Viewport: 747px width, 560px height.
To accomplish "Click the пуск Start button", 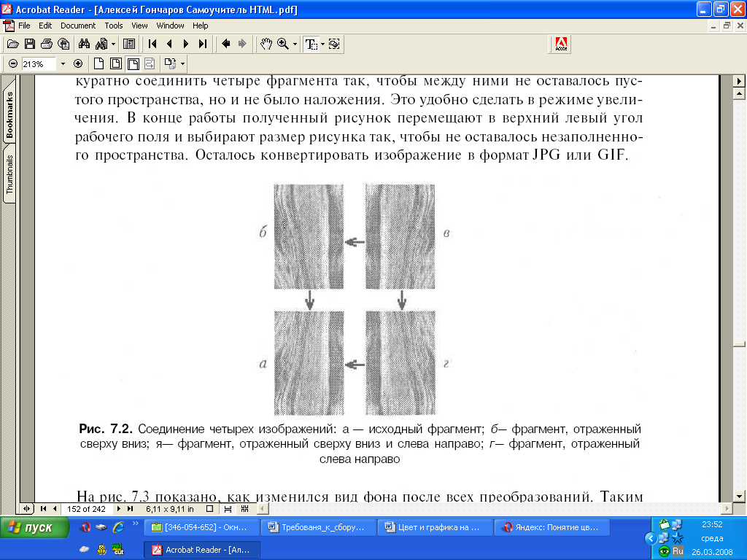I will [35, 528].
